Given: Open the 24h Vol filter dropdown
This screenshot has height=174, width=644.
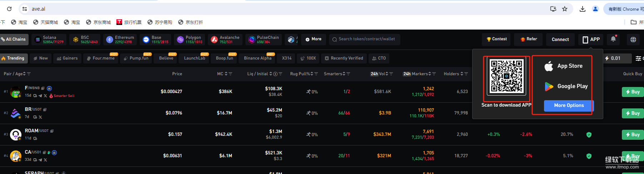Looking at the screenshot, I should pos(391,74).
